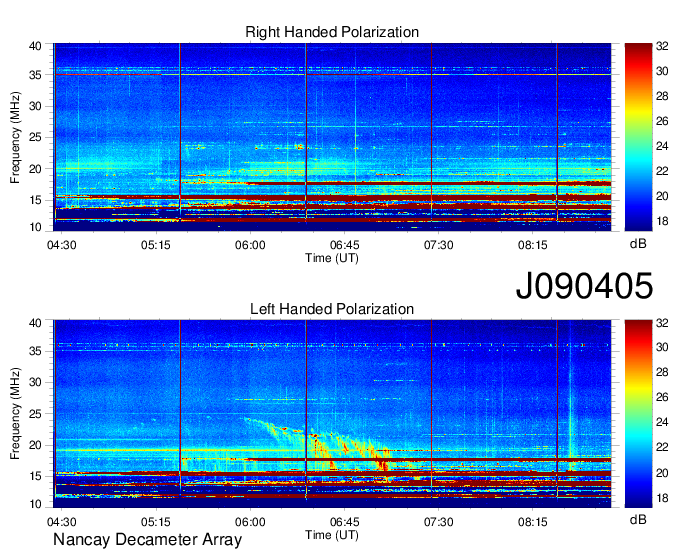Click the 32 dB tick on Right Handed color bar
The height and width of the screenshot is (552, 680).
pos(662,46)
